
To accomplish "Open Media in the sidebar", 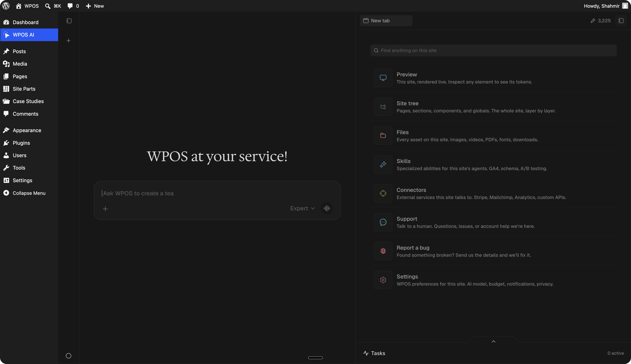I will coord(29,64).
